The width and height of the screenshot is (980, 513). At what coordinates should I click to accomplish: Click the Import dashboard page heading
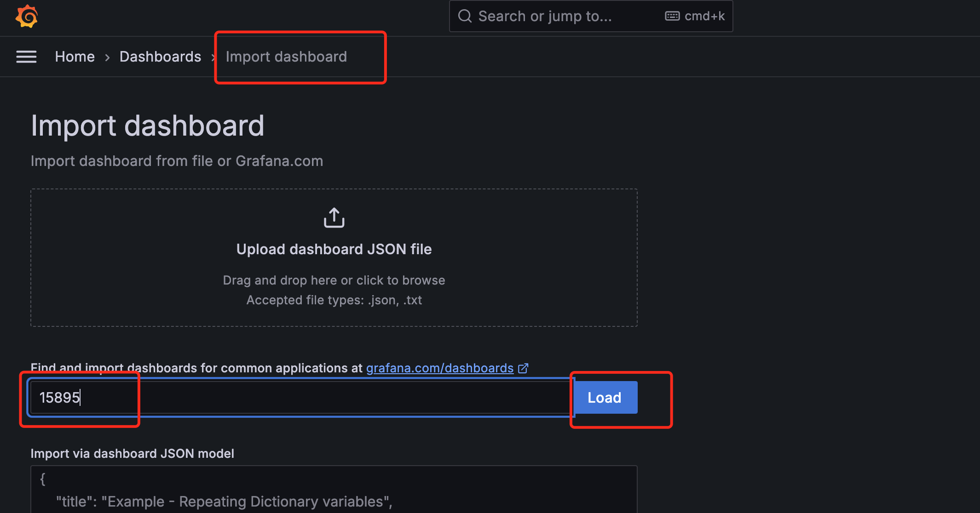click(x=147, y=125)
